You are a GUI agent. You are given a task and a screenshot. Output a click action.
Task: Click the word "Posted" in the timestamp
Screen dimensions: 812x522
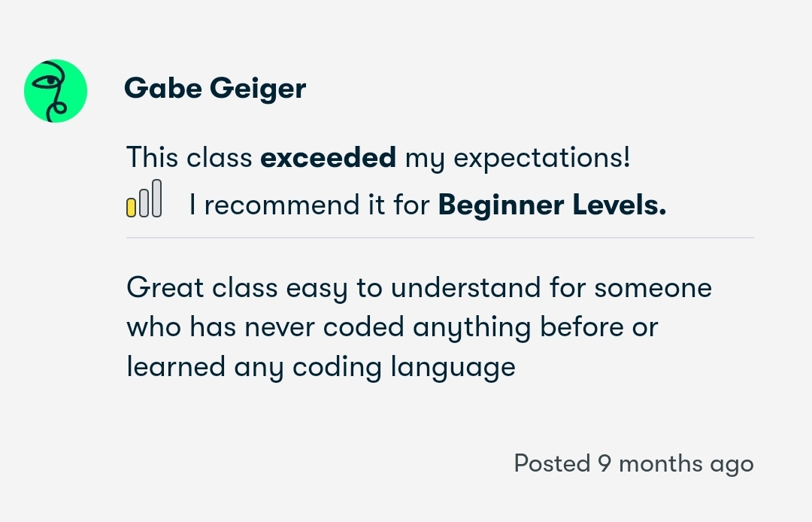click(x=552, y=463)
